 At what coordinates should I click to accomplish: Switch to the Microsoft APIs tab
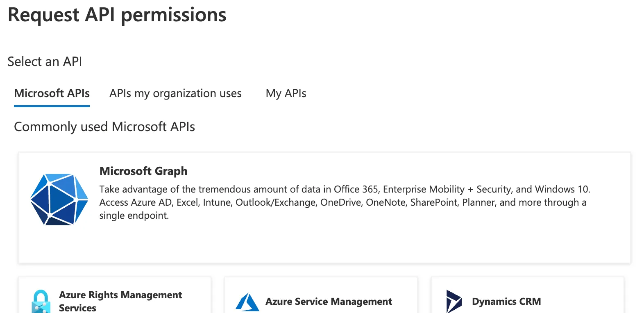point(52,93)
